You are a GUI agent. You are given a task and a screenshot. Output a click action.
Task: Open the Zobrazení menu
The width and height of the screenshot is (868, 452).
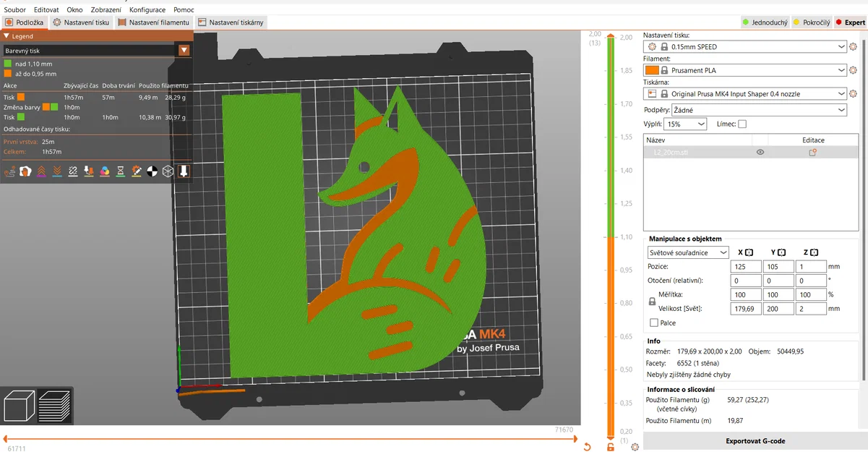point(106,10)
